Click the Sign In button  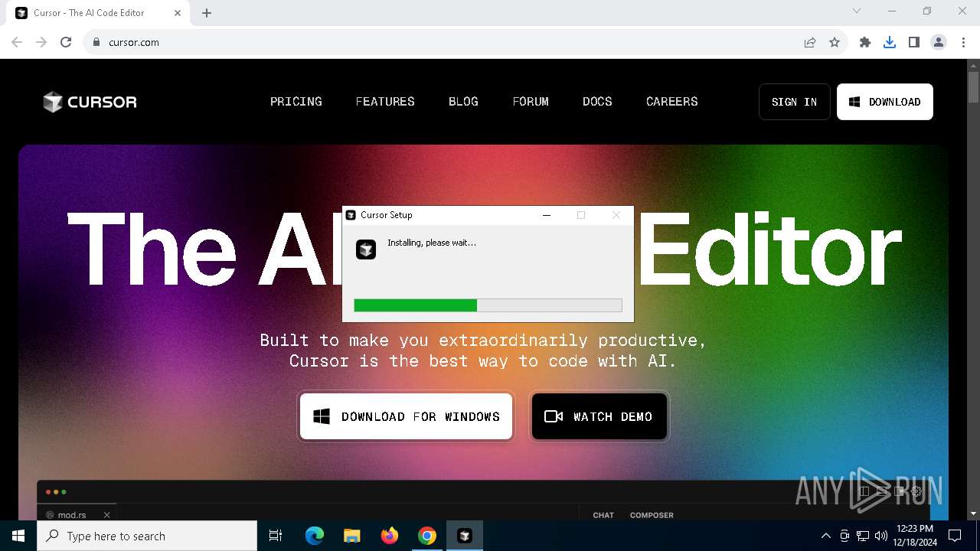point(794,102)
